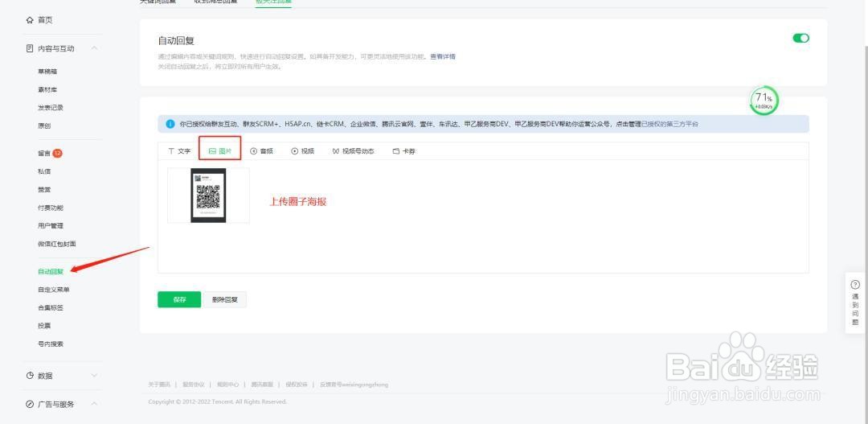Turn off the 自动回复 switch

pyautogui.click(x=801, y=38)
